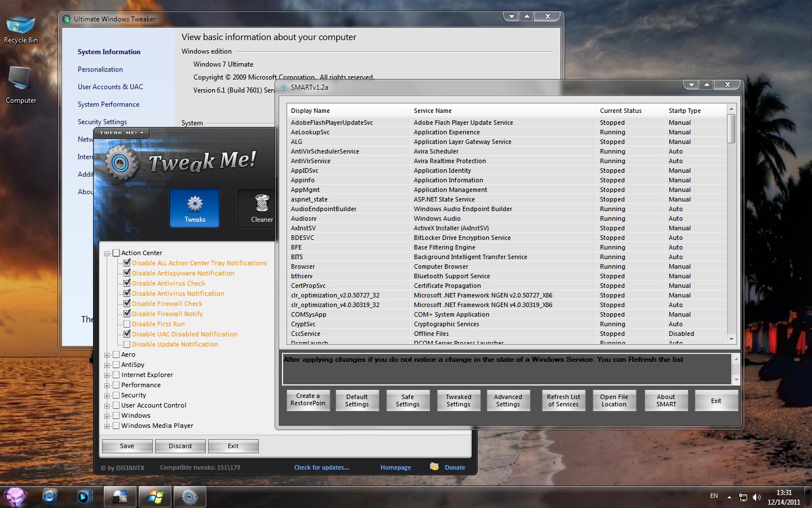The image size is (812, 508).
Task: Click the Discard button
Action: pos(180,446)
